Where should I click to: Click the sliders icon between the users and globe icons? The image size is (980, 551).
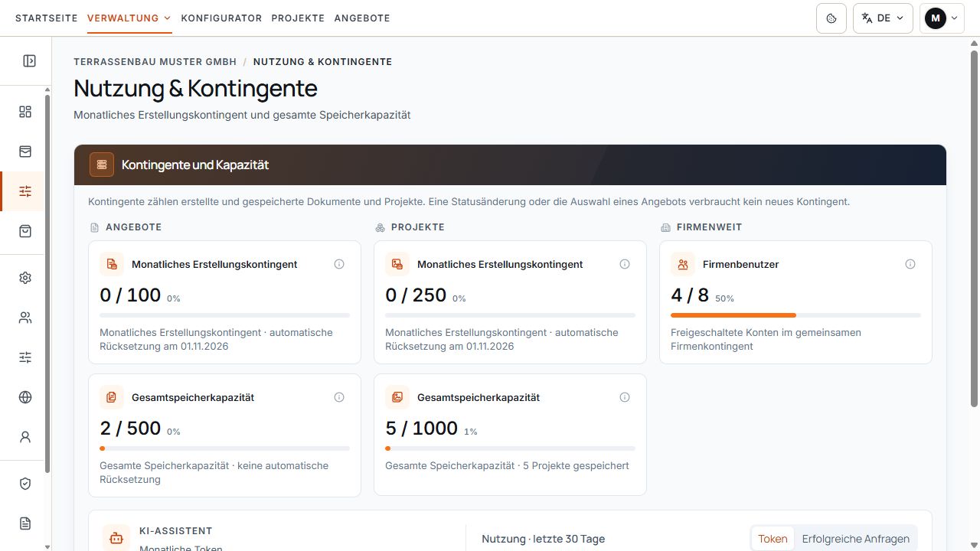pos(25,357)
